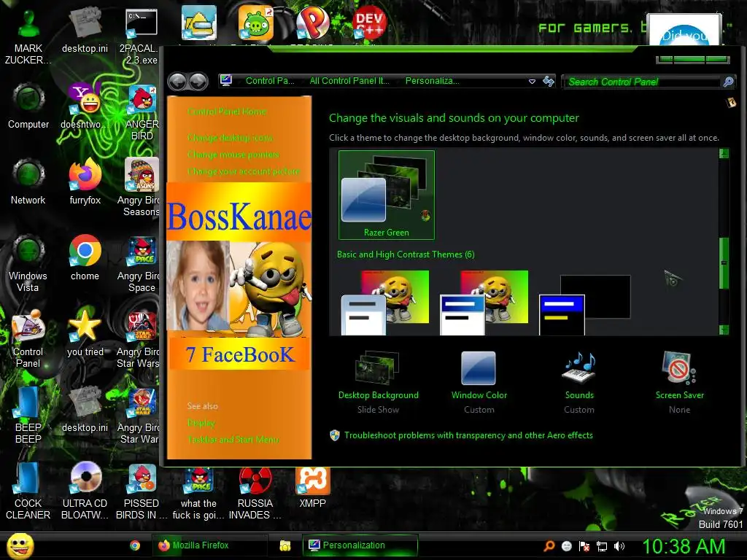Click theme list scrollbar up arrow
The image size is (747, 560).
click(x=724, y=153)
